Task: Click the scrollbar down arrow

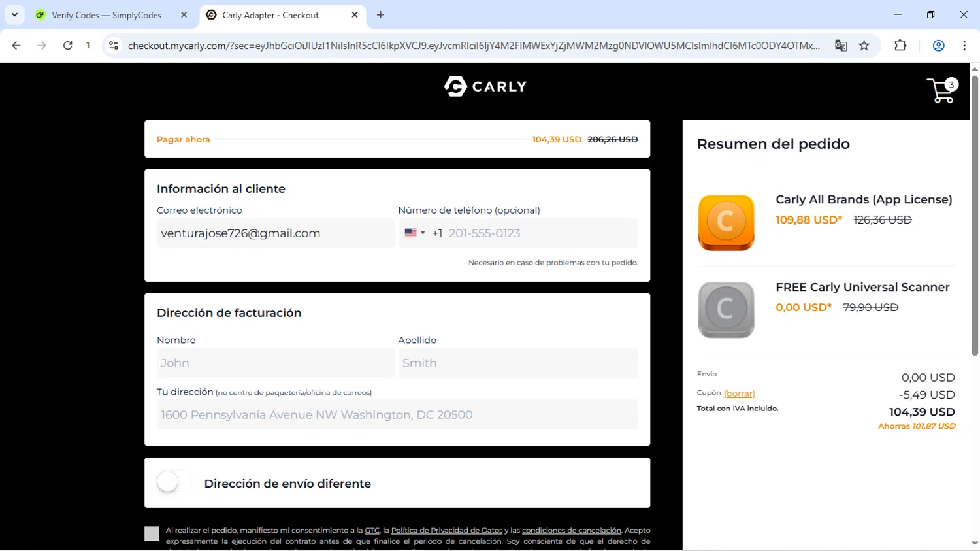Action: click(x=974, y=544)
